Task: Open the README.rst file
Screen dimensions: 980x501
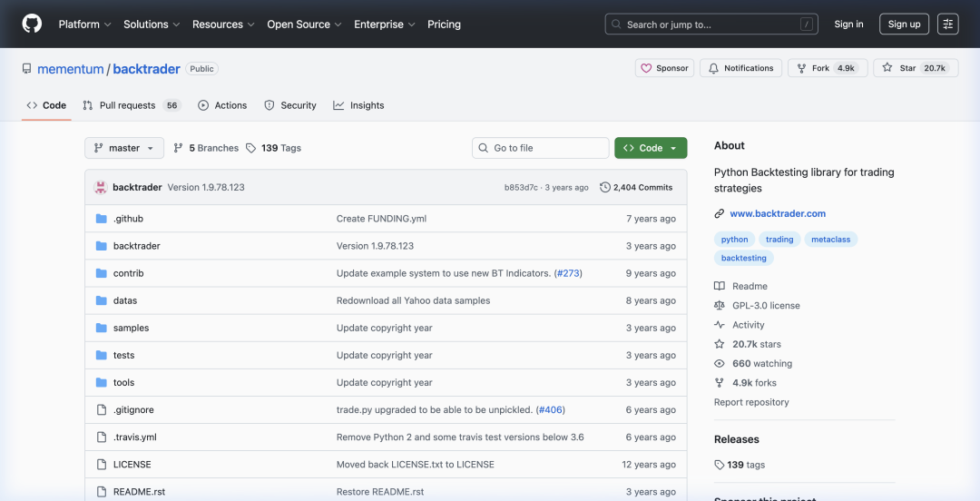Action: coord(139,492)
